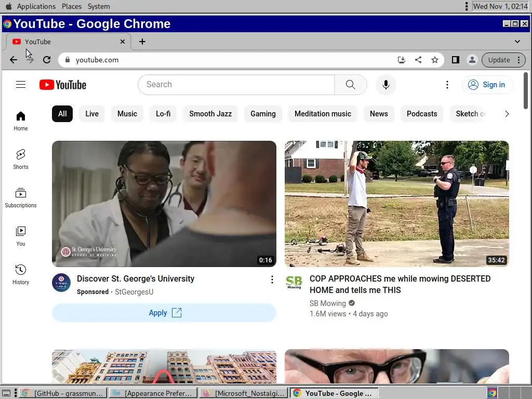Select the All filter chip
This screenshot has width=532, height=399.
[x=62, y=114]
